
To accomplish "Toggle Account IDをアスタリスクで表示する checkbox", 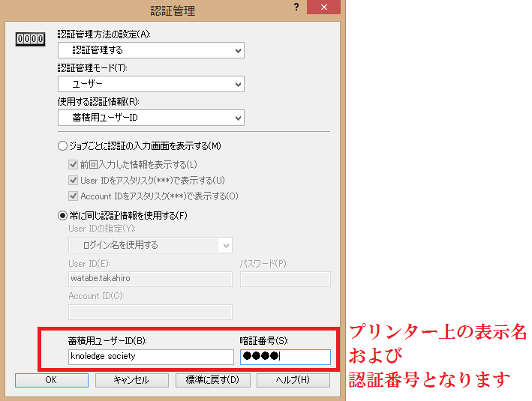I will click(74, 196).
